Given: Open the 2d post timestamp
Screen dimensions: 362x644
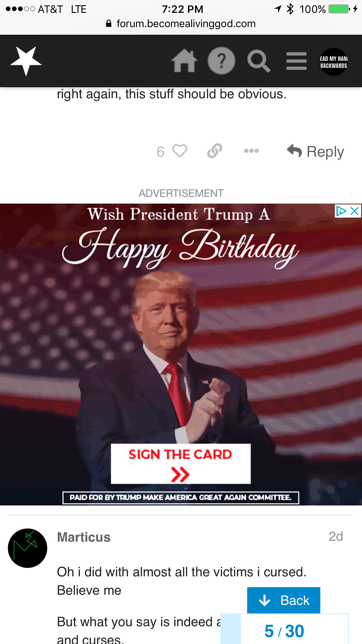Looking at the screenshot, I should pyautogui.click(x=336, y=536).
